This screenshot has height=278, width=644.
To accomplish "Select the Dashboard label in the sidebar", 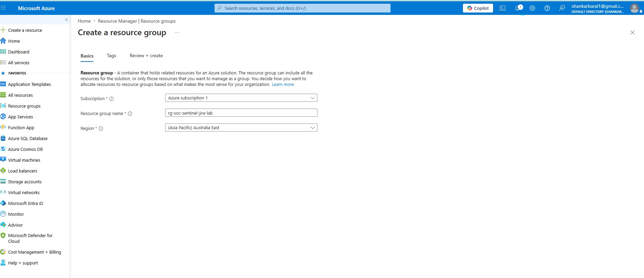I will pyautogui.click(x=19, y=52).
